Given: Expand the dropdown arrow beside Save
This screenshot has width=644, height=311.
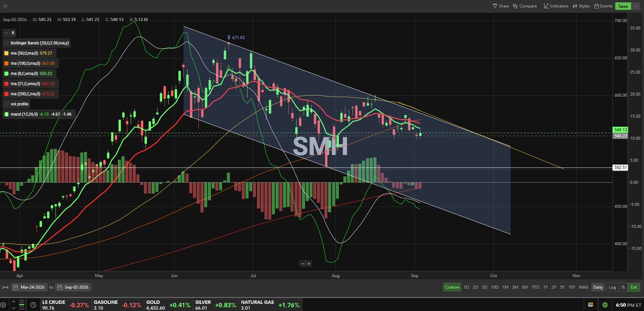Looking at the screenshot, I should tap(636, 6).
